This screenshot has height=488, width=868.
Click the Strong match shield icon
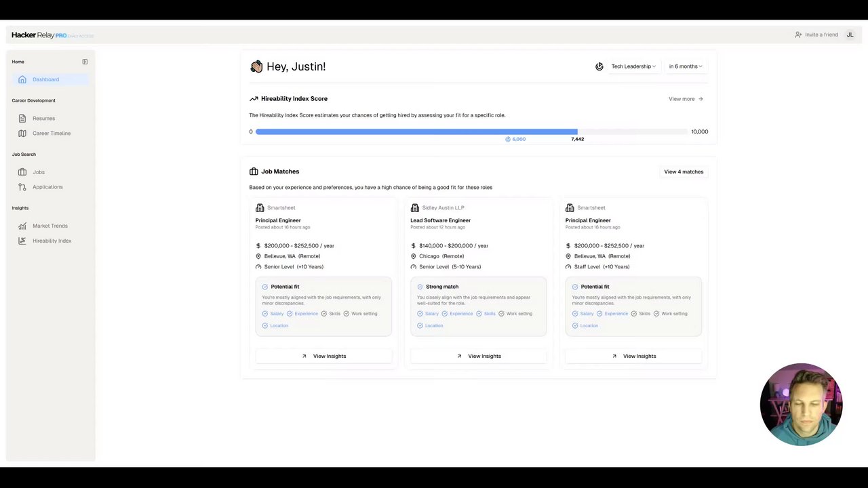420,287
